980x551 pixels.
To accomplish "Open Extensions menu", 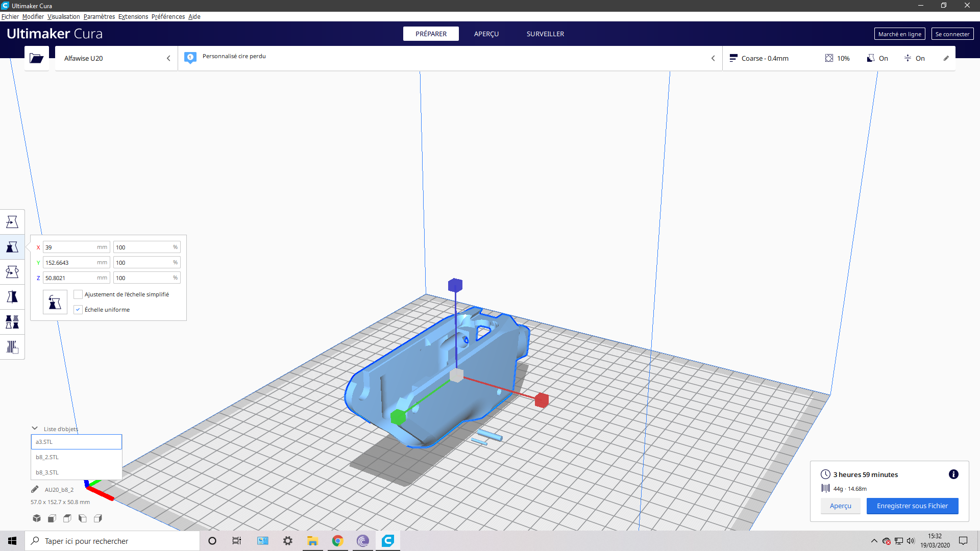I will (133, 17).
